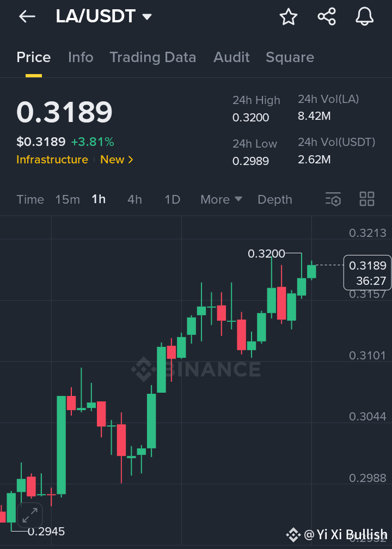Star LA/USDT as a favorite

pyautogui.click(x=288, y=17)
